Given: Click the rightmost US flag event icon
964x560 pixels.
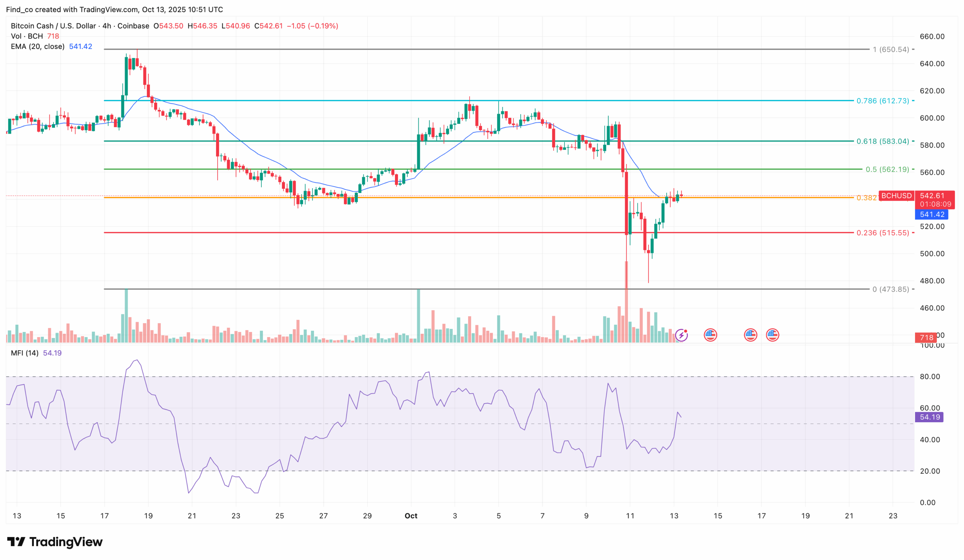Looking at the screenshot, I should [x=773, y=335].
